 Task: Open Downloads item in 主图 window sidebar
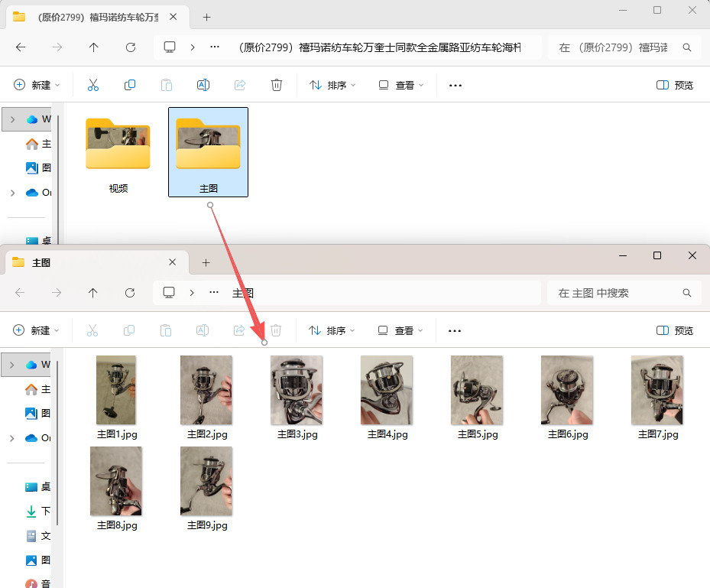pyautogui.click(x=38, y=511)
